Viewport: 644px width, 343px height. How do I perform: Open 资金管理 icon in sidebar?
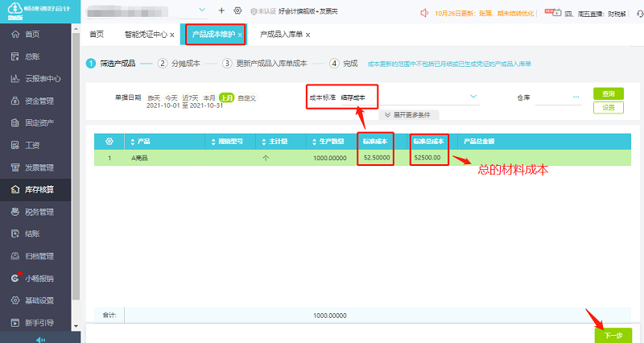point(15,101)
